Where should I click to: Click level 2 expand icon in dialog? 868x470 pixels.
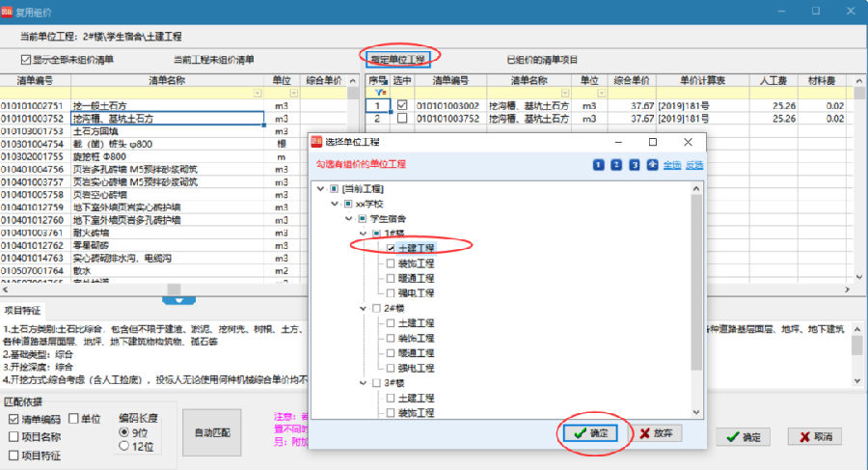[x=616, y=164]
